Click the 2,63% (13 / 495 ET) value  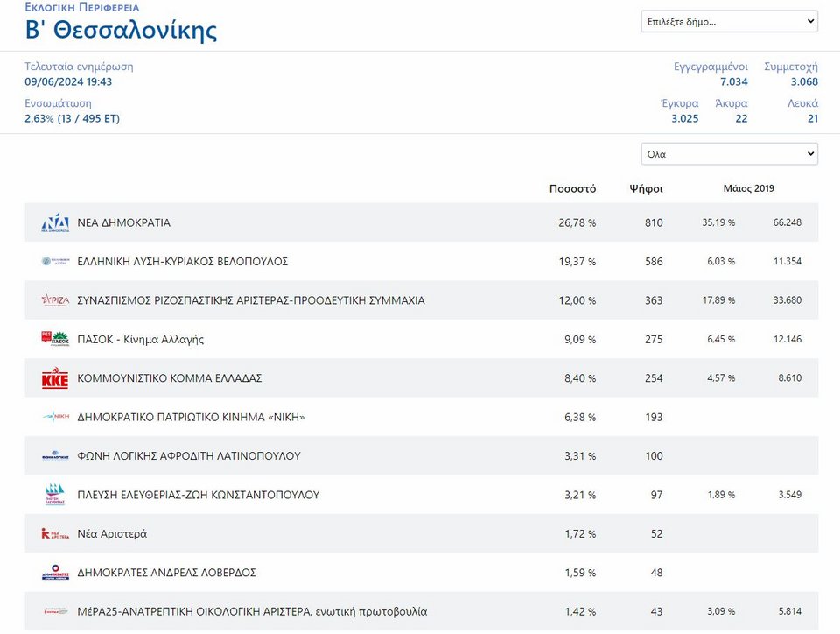pos(73,118)
